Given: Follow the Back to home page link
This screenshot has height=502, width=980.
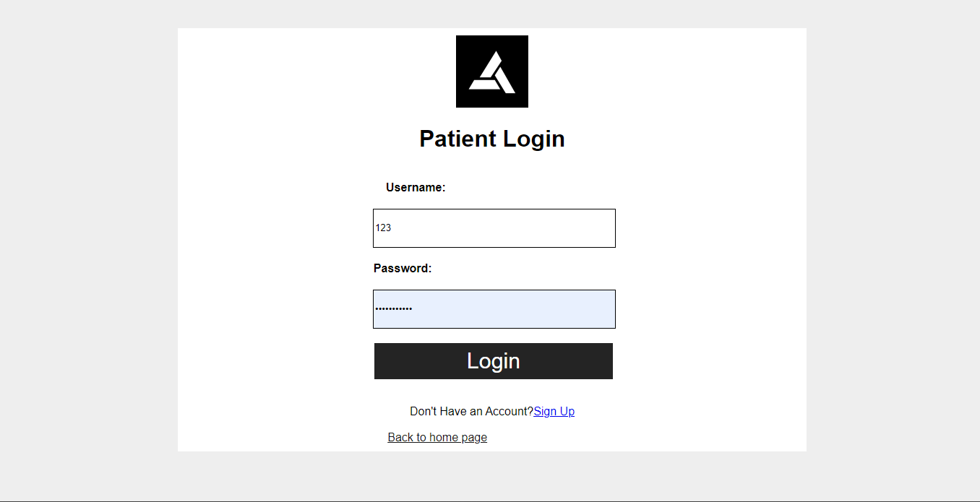Looking at the screenshot, I should [x=437, y=437].
